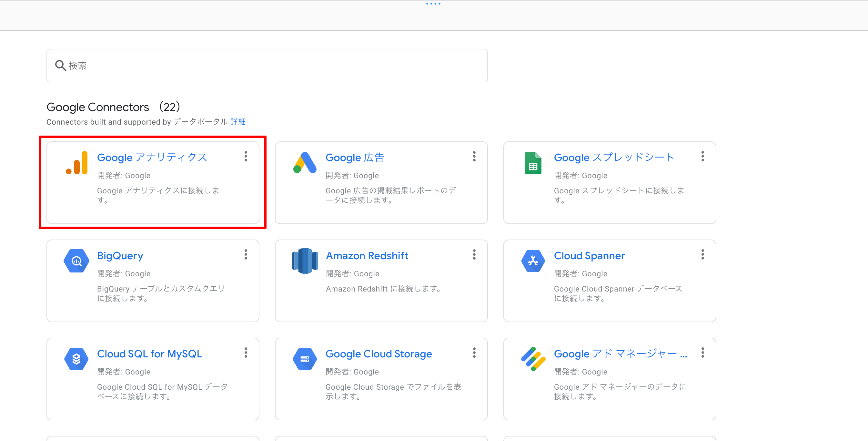Open more options for Amazon Redshift card
868x441 pixels.
474,254
